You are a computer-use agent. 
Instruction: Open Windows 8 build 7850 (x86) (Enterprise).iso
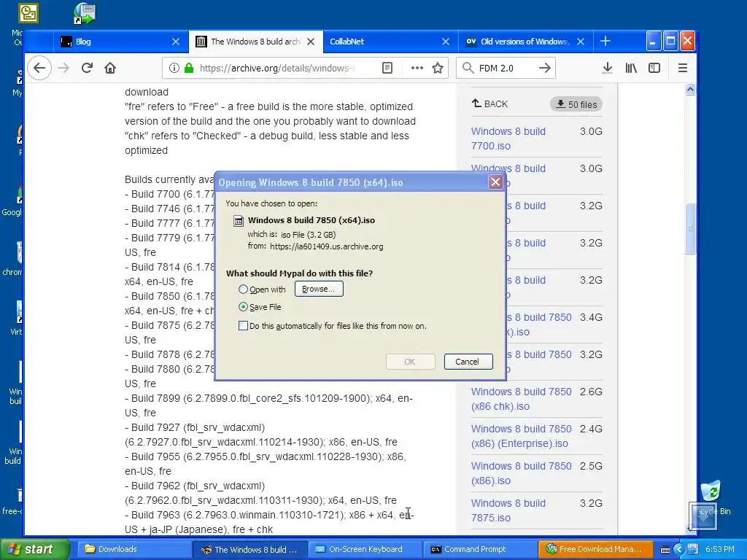click(521, 436)
